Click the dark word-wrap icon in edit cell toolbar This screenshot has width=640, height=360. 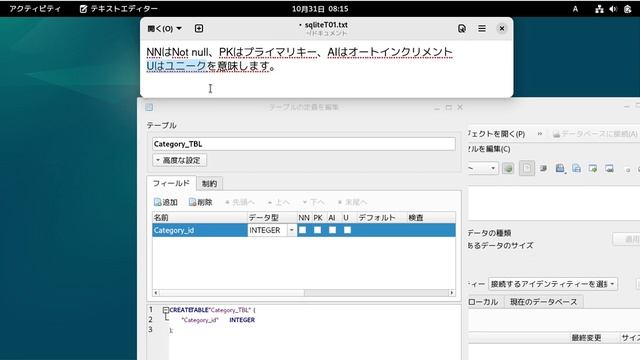click(x=543, y=168)
